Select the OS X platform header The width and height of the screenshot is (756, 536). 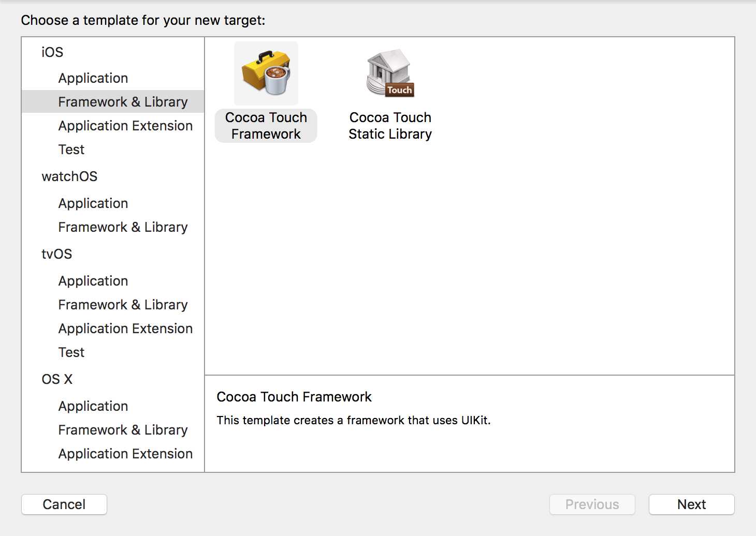57,379
